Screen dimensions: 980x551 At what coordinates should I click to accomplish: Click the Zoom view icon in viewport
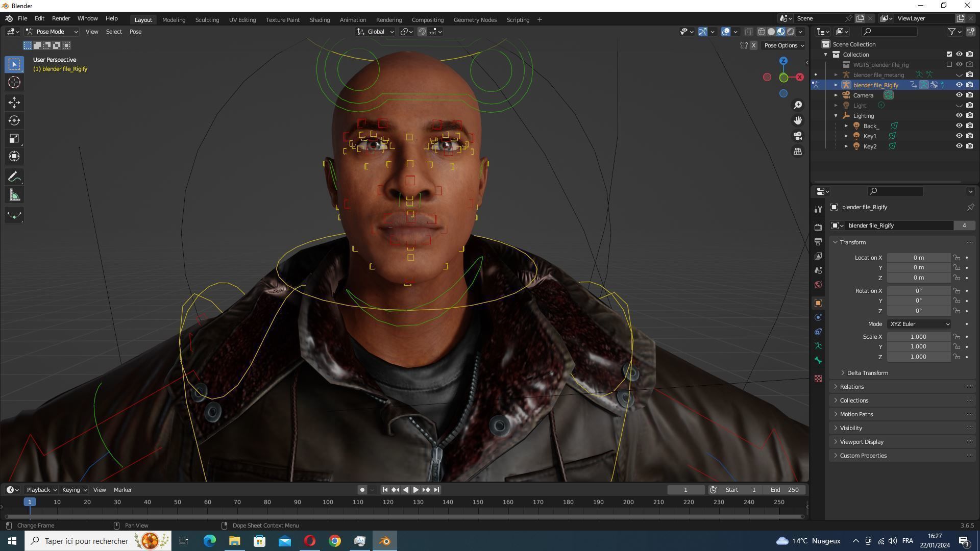pyautogui.click(x=798, y=105)
